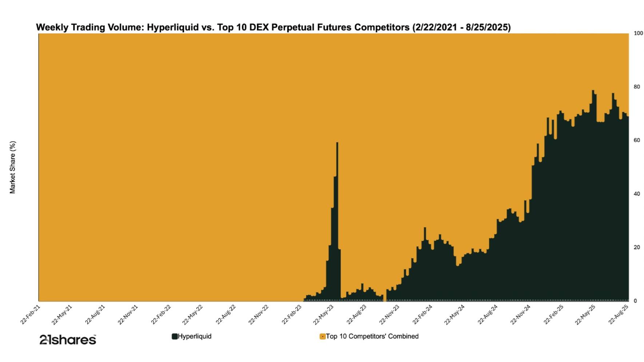This screenshot has height=362, width=644.
Task: Click the tip of the mid-2023 Hyperliquid spike
Action: point(337,143)
